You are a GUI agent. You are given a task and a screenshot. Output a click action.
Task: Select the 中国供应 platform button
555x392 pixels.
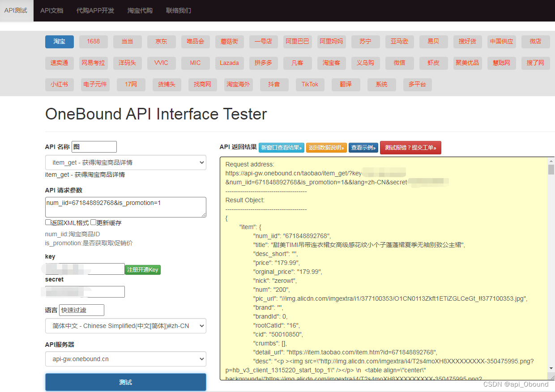[502, 42]
